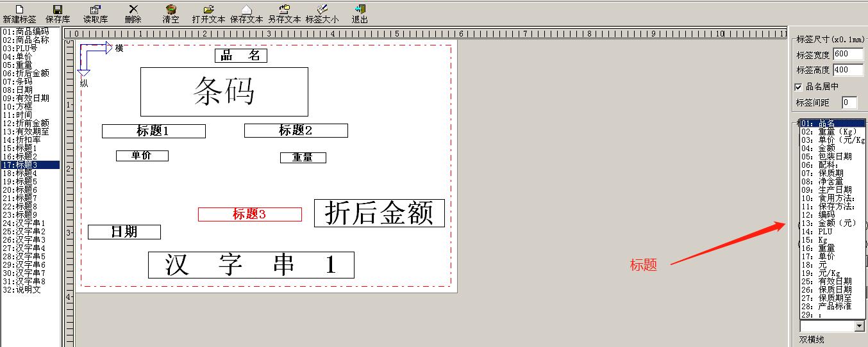The height and width of the screenshot is (347, 868).
Task: Select '17:标题3' highlighted list row
Action: point(30,165)
